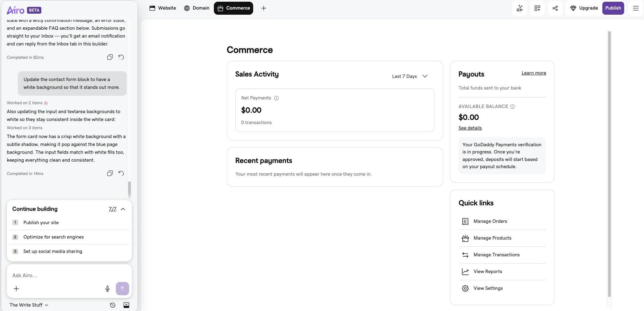
Task: Click the microphone voice input icon
Action: coord(107,289)
